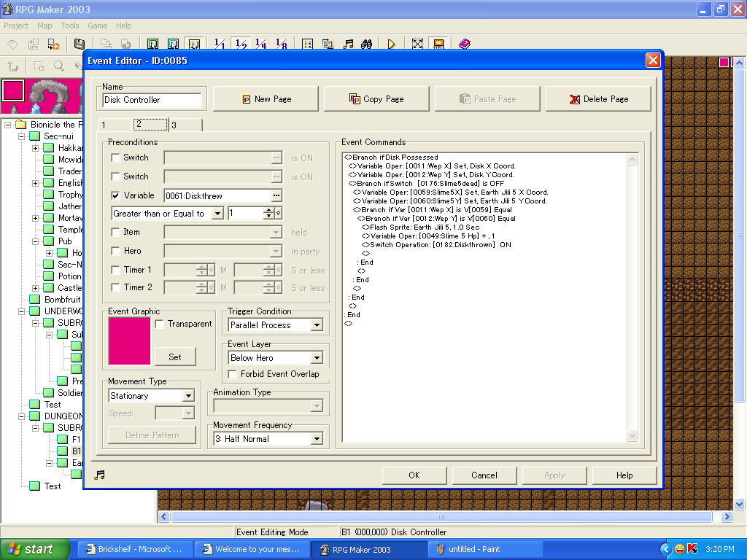Enable the Transparent checkbox

point(160,324)
